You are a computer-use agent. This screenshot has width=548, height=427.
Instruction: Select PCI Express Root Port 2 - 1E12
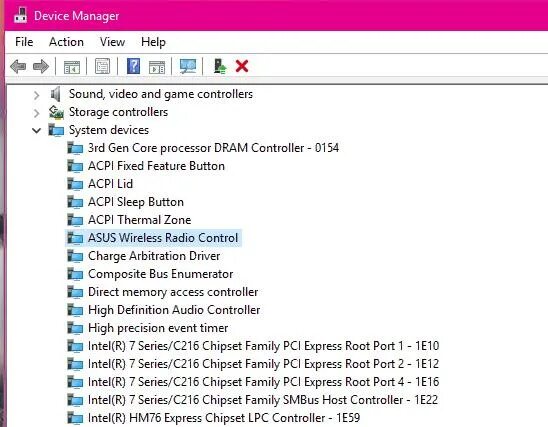263,364
